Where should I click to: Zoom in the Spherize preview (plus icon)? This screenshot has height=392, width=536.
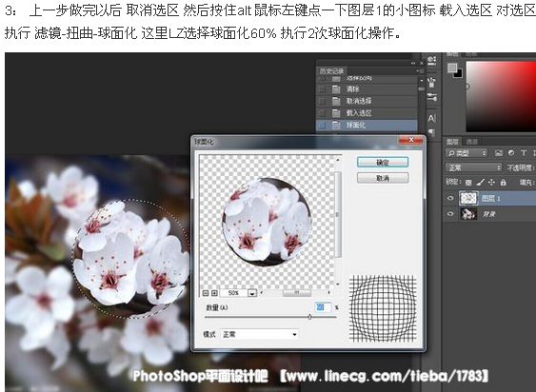coord(214,293)
